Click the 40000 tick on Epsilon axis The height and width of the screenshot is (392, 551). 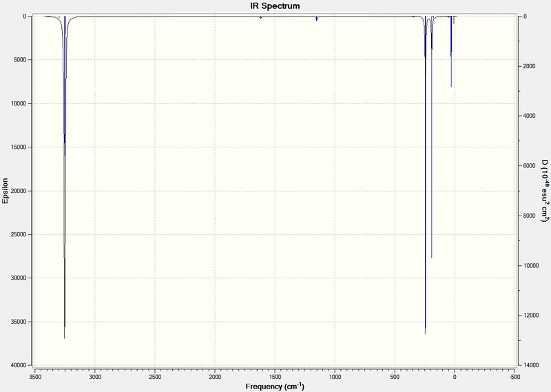pos(18,365)
